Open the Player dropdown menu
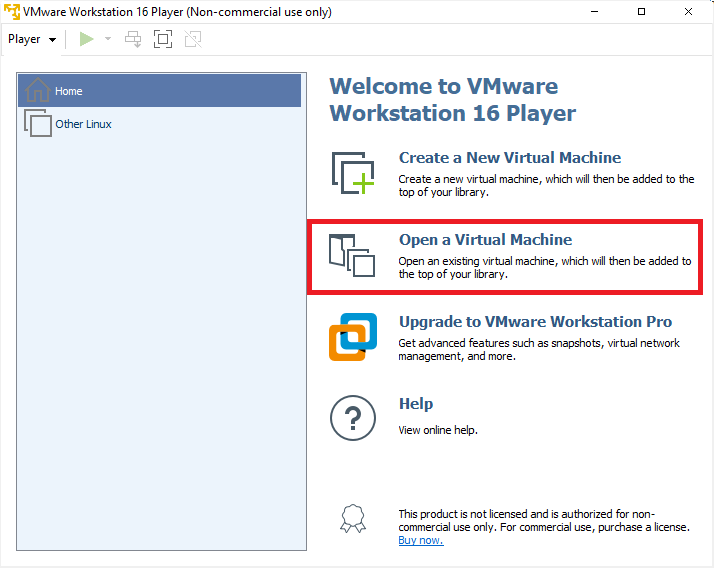Image resolution: width=714 pixels, height=568 pixels. pos(32,39)
